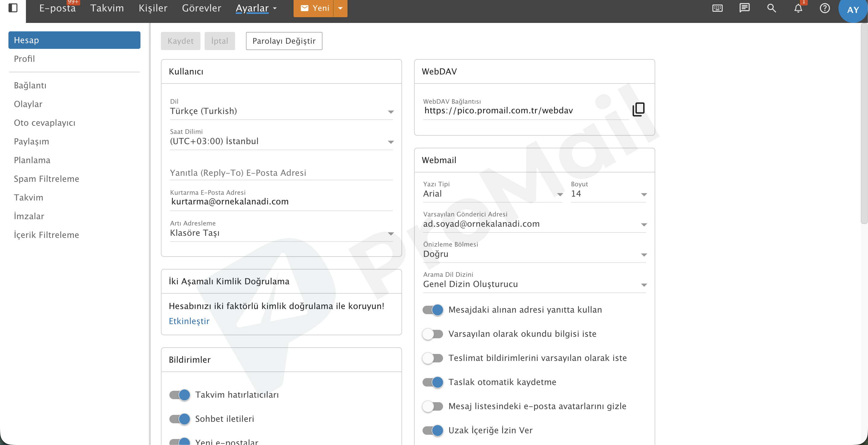This screenshot has width=868, height=445.
Task: Open the notifications bell
Action: (x=798, y=8)
